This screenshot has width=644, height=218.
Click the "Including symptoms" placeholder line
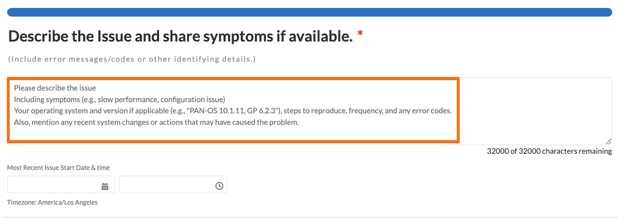click(120, 99)
